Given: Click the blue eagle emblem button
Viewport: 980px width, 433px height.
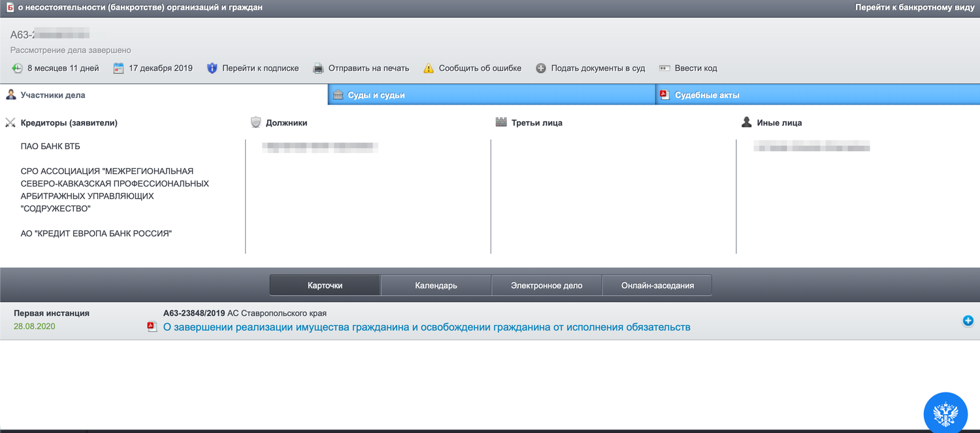Looking at the screenshot, I should (945, 413).
